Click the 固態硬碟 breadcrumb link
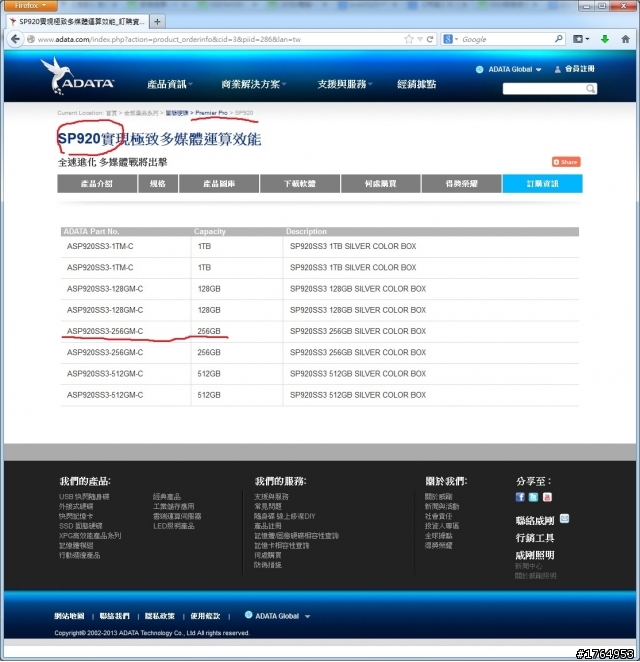This screenshot has width=640, height=662. tap(176, 113)
